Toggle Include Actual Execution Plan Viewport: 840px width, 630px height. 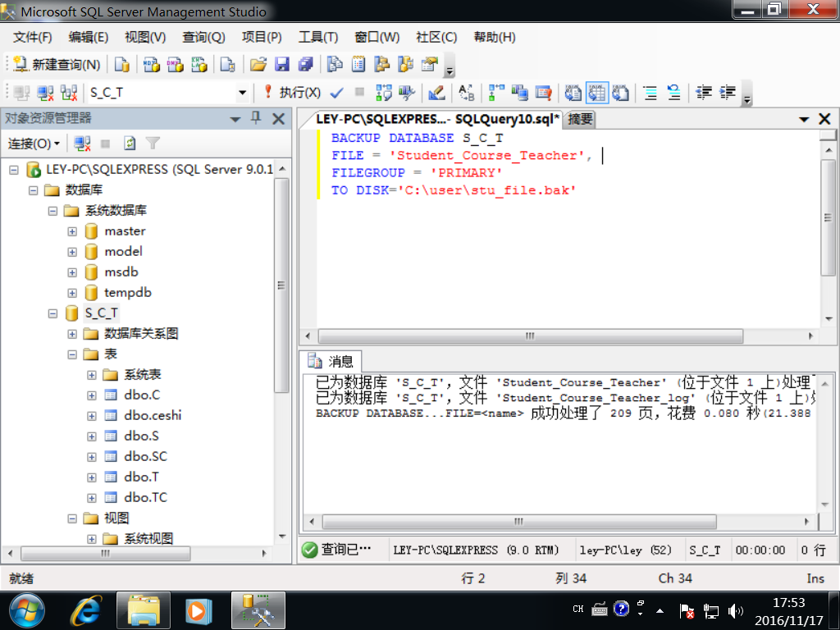[496, 93]
